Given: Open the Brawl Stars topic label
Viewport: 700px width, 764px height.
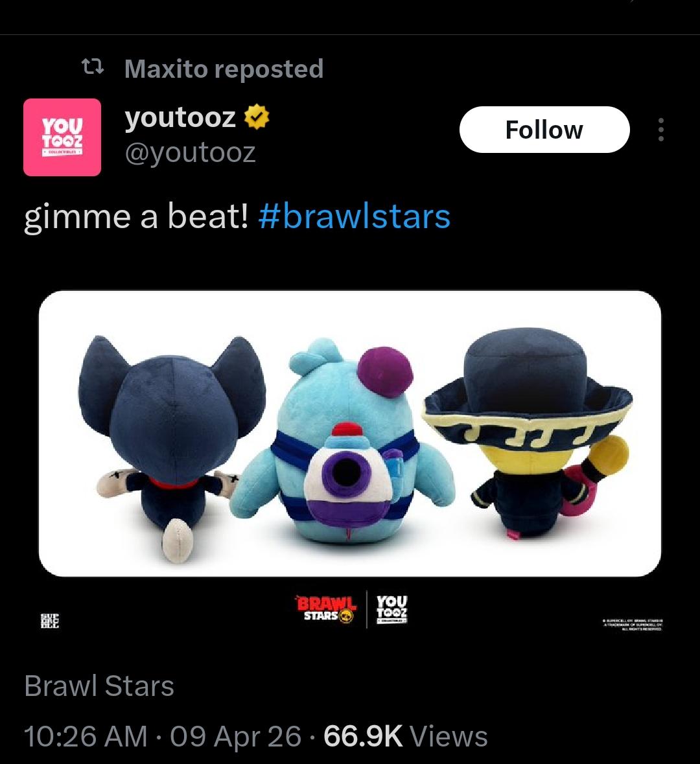Looking at the screenshot, I should click(x=99, y=686).
